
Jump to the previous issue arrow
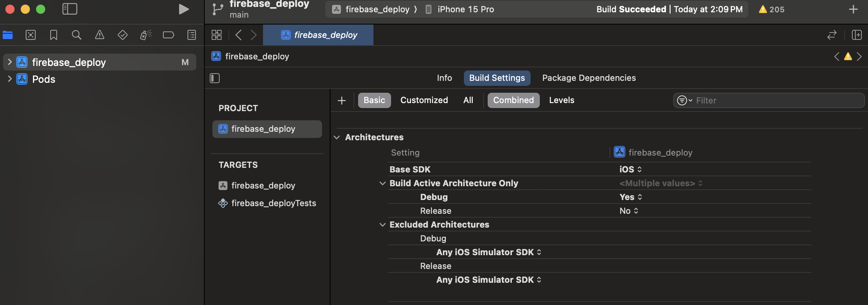(837, 57)
